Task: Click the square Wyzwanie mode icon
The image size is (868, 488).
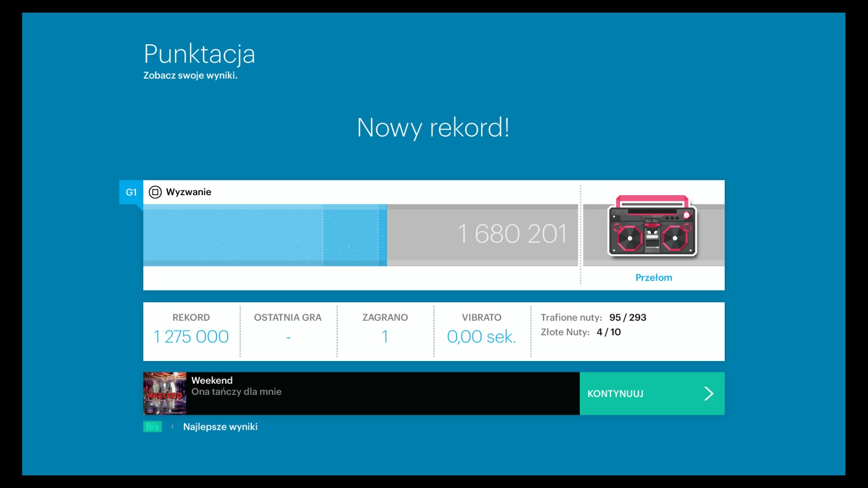Action: coord(155,192)
